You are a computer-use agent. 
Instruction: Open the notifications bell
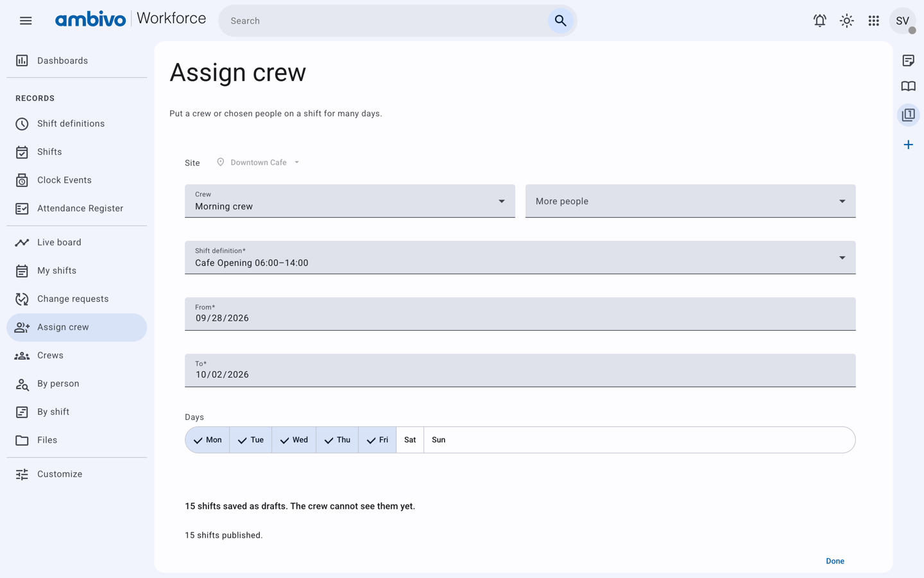tap(819, 21)
